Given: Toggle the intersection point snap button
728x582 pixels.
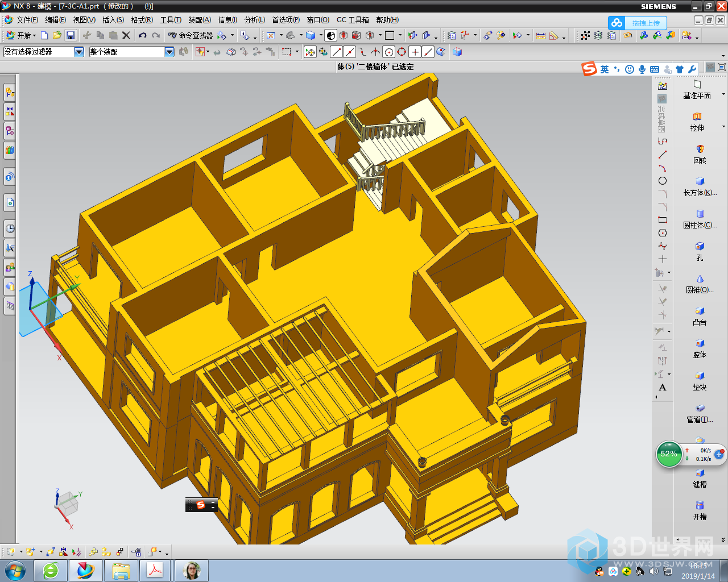Looking at the screenshot, I should 376,52.
